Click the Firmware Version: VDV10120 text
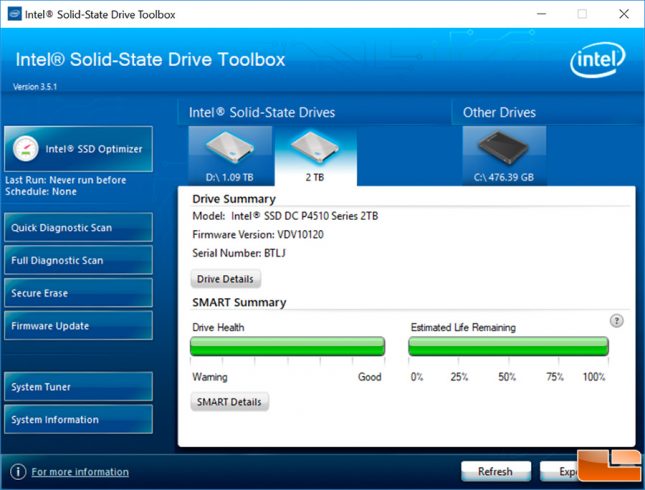Screen dimensions: 645x490 click(x=258, y=235)
